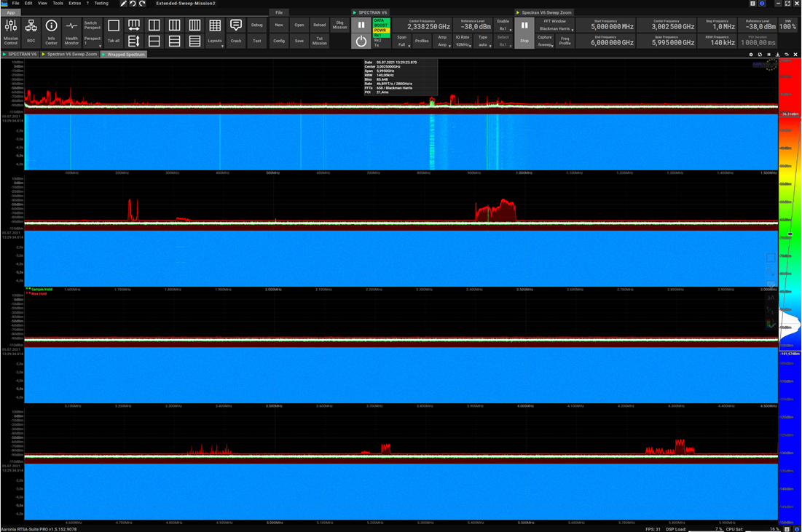Open the Enable Rx1 dropdown
The image size is (802, 532).
click(x=503, y=25)
